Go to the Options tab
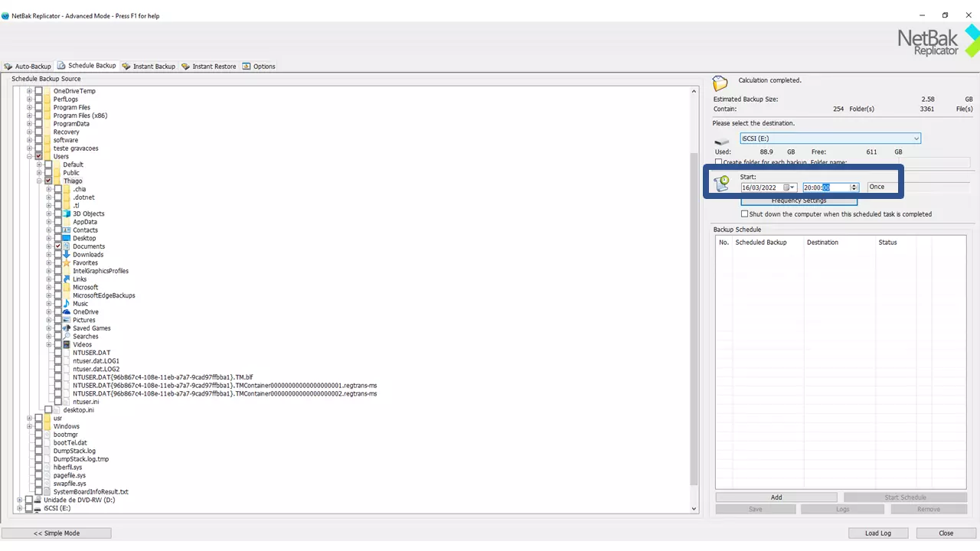 click(x=259, y=67)
